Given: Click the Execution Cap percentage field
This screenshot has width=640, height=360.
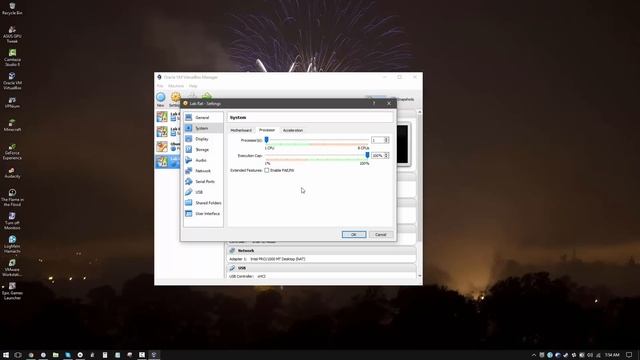Looking at the screenshot, I should (x=378, y=156).
